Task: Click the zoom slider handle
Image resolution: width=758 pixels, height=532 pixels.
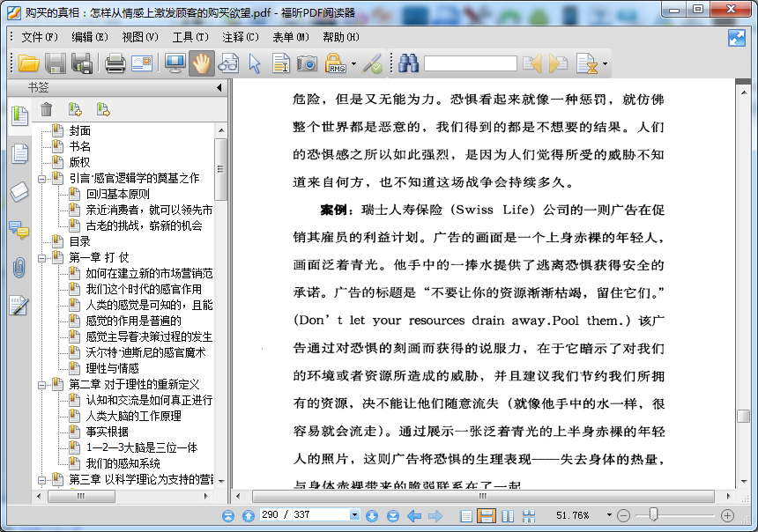Action: 654,514
